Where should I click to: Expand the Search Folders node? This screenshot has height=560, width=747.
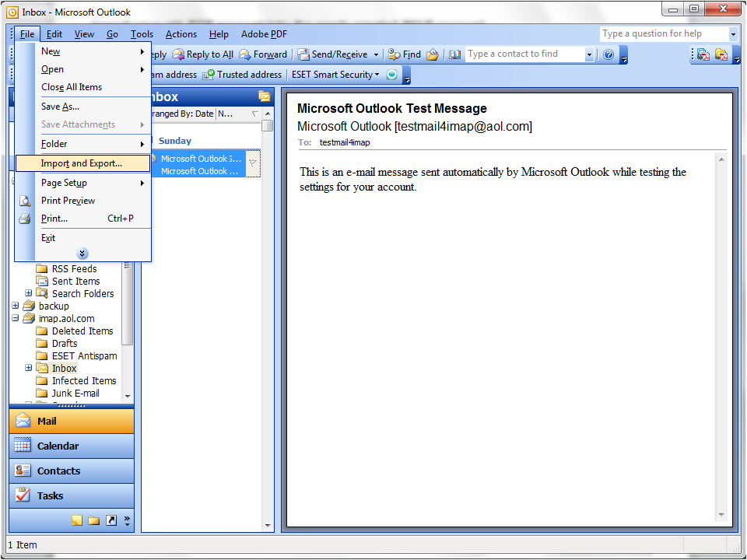coord(29,293)
